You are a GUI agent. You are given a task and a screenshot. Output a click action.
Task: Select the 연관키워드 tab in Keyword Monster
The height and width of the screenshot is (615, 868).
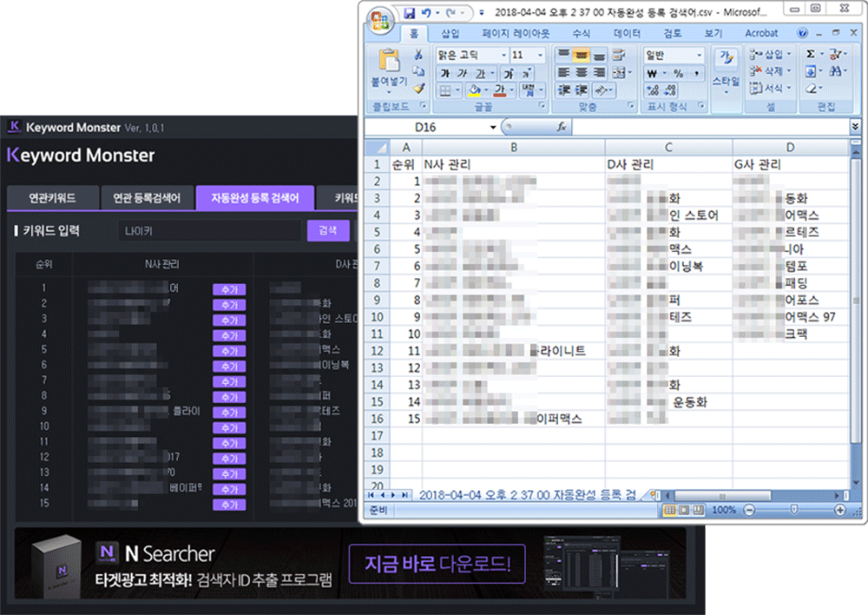point(53,198)
